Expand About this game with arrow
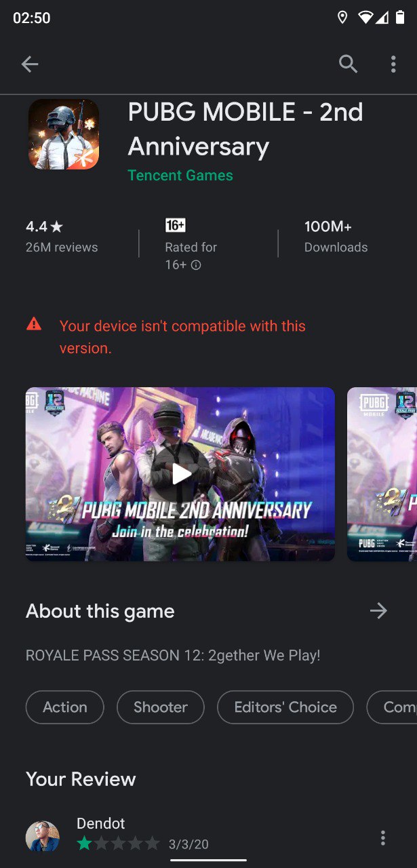Image resolution: width=417 pixels, height=868 pixels. 378,611
